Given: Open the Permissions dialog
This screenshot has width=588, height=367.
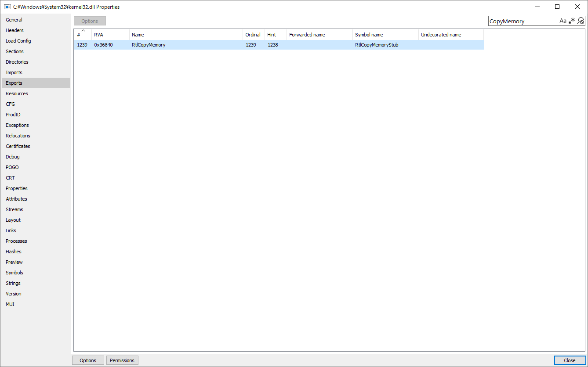Looking at the screenshot, I should pos(122,360).
